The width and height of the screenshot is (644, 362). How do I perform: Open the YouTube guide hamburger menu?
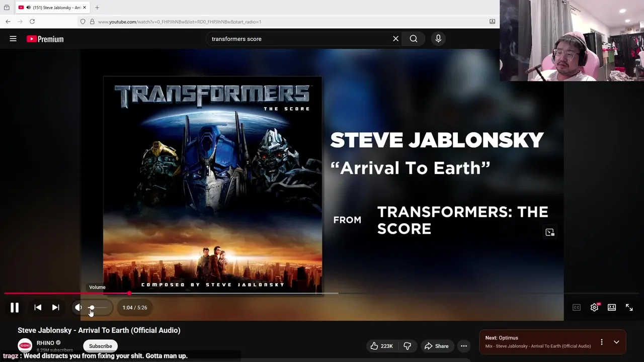(13, 39)
